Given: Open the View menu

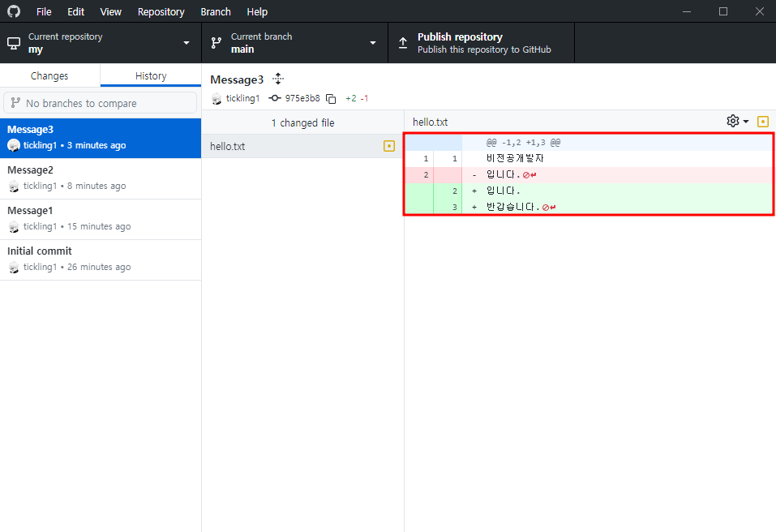Looking at the screenshot, I should 110,11.
